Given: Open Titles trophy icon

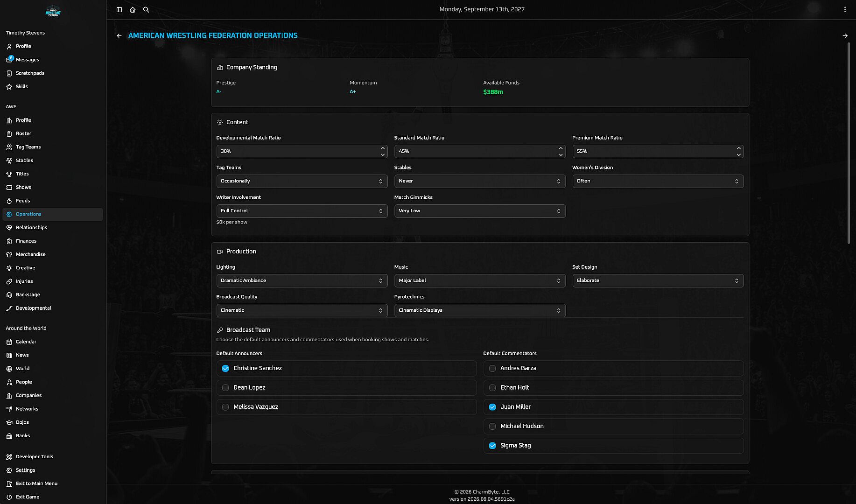Looking at the screenshot, I should click(x=9, y=174).
